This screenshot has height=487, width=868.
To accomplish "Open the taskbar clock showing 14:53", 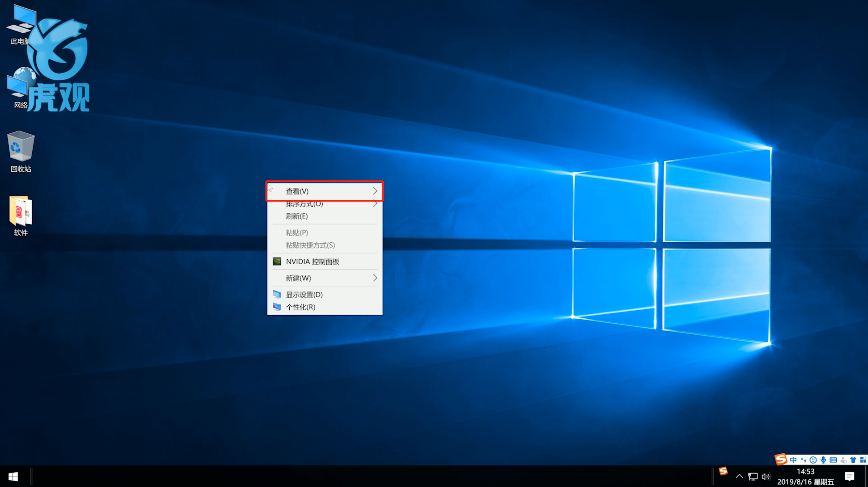I will (x=805, y=476).
